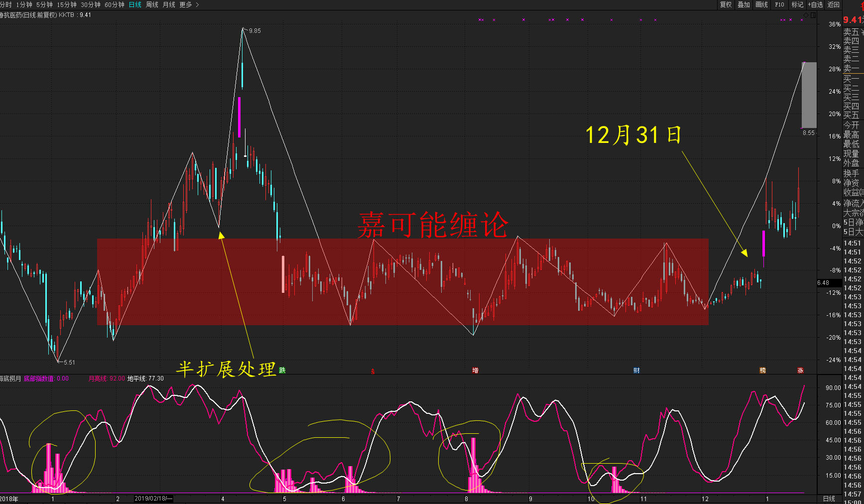The width and height of the screenshot is (864, 504).
Task: Open F10 company information
Action: coord(779,4)
